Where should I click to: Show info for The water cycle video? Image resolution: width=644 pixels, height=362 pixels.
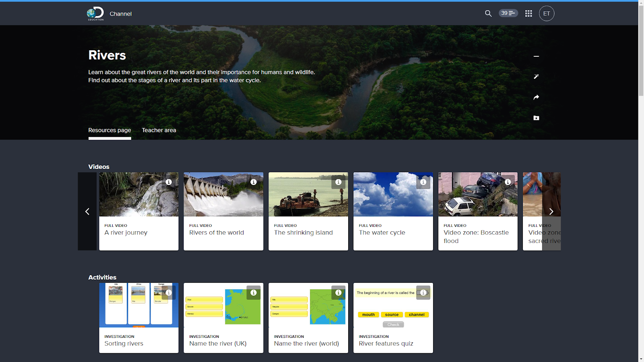(x=423, y=182)
